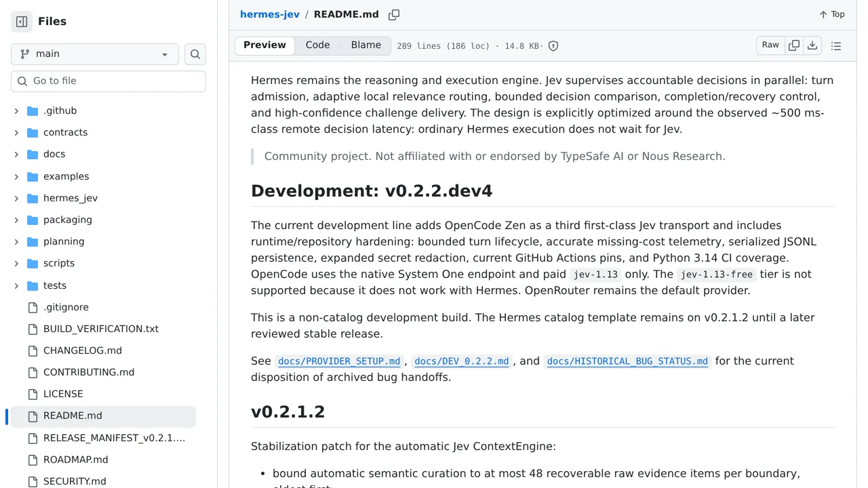The image size is (868, 488).
Task: Open ROADMAP.md in the file tree
Action: click(x=76, y=460)
